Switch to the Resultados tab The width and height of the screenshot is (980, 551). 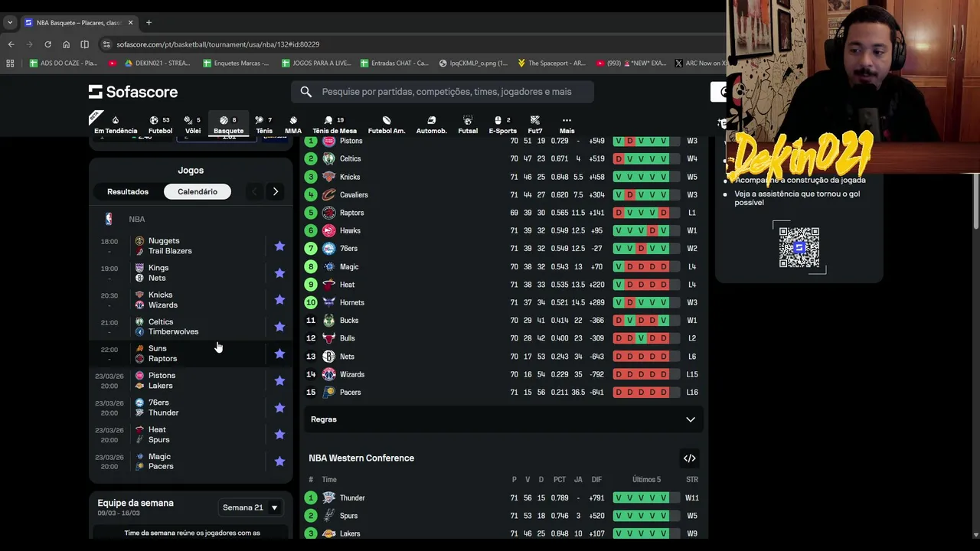pyautogui.click(x=128, y=191)
